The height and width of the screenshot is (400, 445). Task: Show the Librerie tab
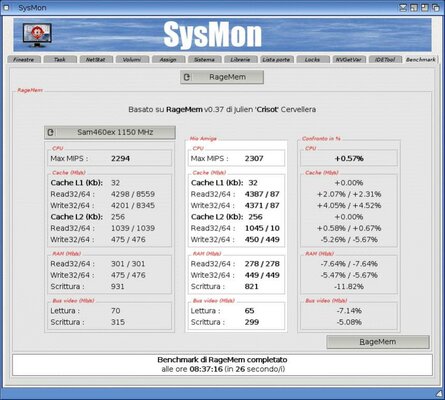pos(240,59)
